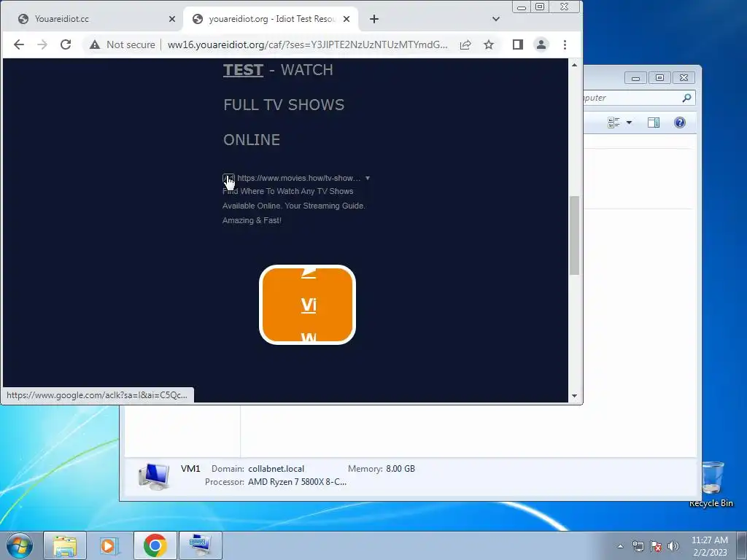Click the page scrollbar up arrow
This screenshot has width=747, height=560.
coord(574,64)
